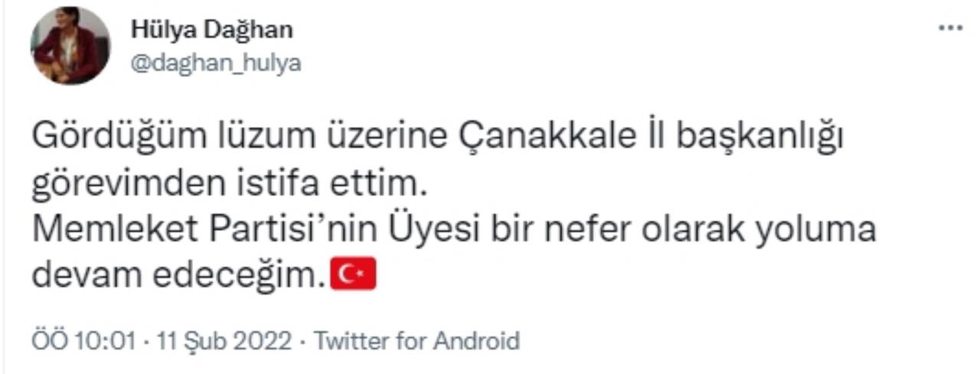The width and height of the screenshot is (980, 374).
Task: Click the date 11 Şub 2022
Action: coord(224,340)
